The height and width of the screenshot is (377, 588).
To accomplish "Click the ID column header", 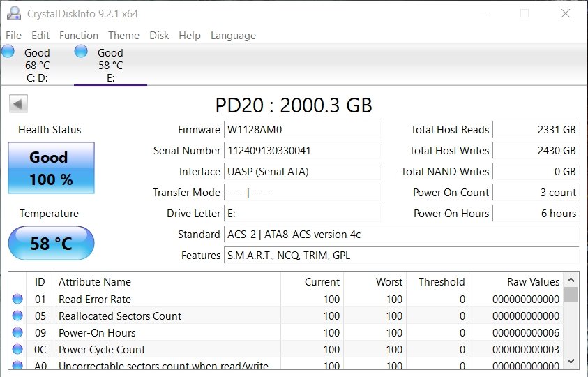I will click(40, 281).
